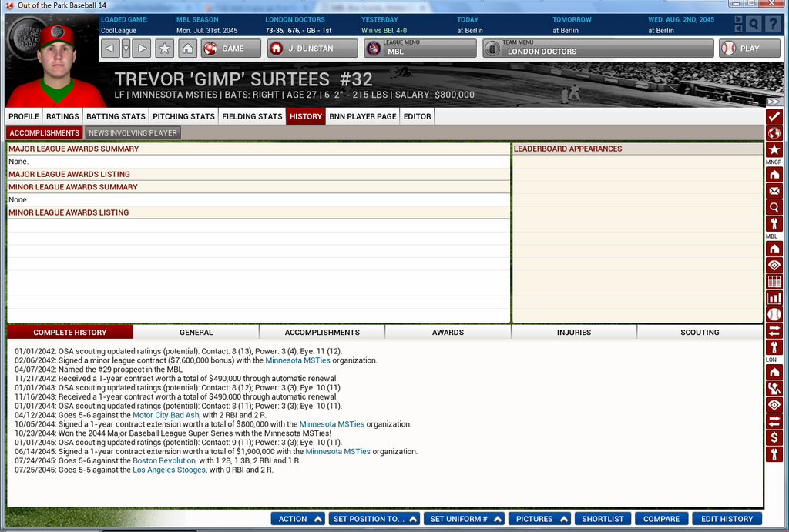The image size is (789, 532).
Task: Expand the Set Uniform # dropdown
Action: pos(464,519)
